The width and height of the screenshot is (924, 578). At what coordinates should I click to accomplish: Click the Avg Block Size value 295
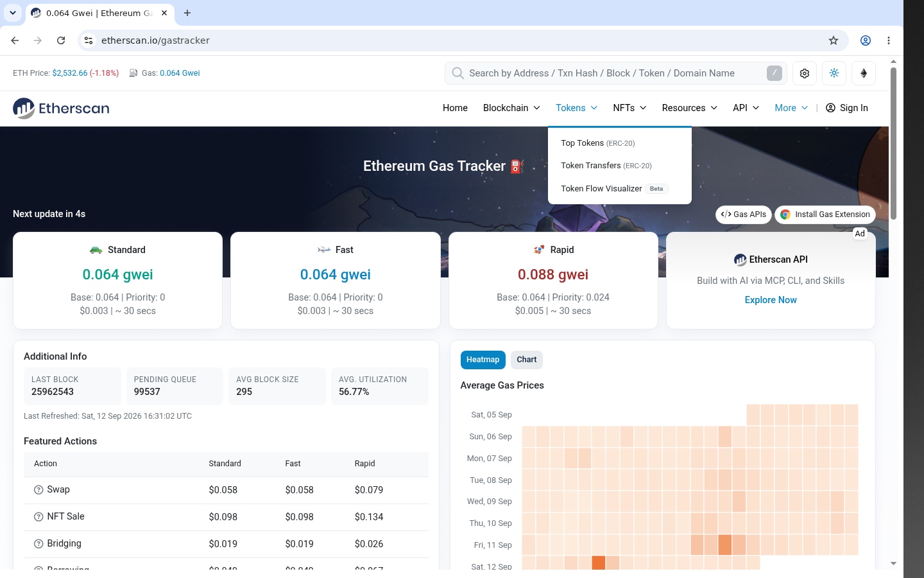244,392
